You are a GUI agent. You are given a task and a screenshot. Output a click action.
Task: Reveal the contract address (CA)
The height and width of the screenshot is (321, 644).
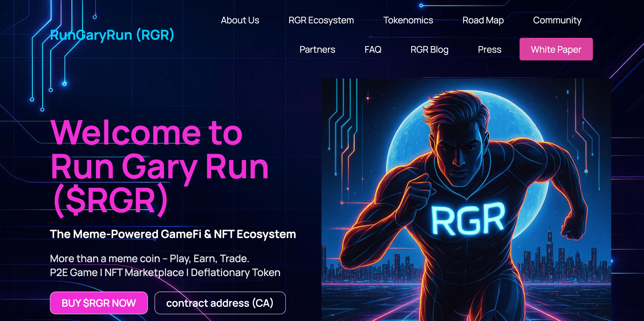[x=220, y=303]
